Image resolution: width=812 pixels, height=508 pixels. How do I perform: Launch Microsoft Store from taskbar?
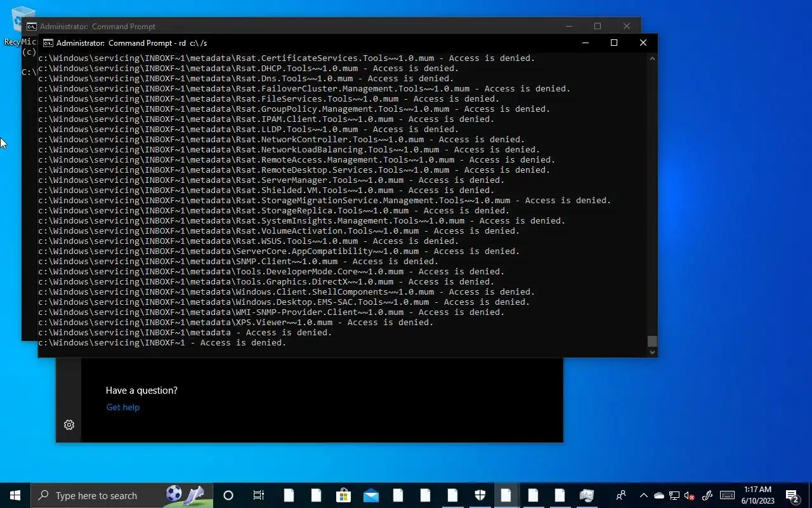[343, 495]
